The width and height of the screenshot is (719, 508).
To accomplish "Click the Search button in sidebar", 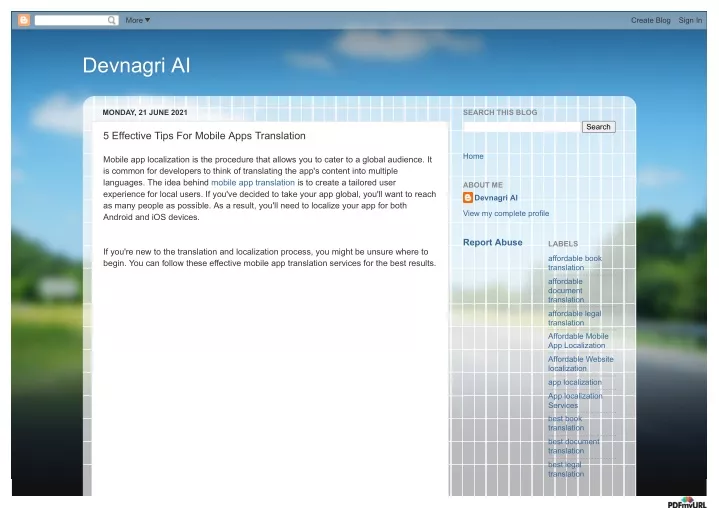I will tap(598, 127).
